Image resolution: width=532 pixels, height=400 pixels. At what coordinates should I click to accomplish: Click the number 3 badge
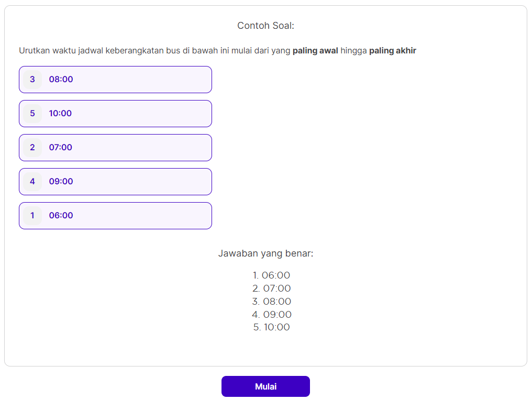pyautogui.click(x=32, y=80)
